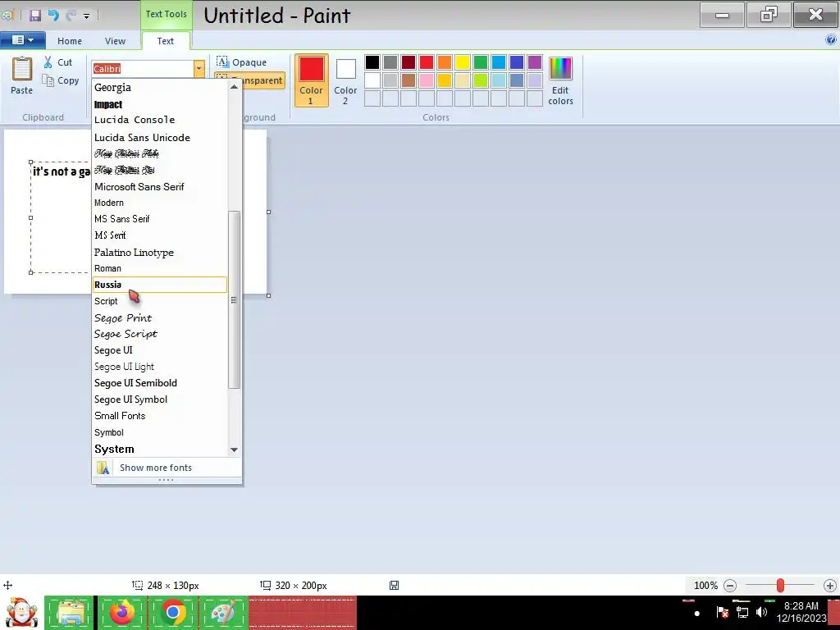Choose Microsoft Sans Serif font
The height and width of the screenshot is (630, 840).
(x=160, y=187)
